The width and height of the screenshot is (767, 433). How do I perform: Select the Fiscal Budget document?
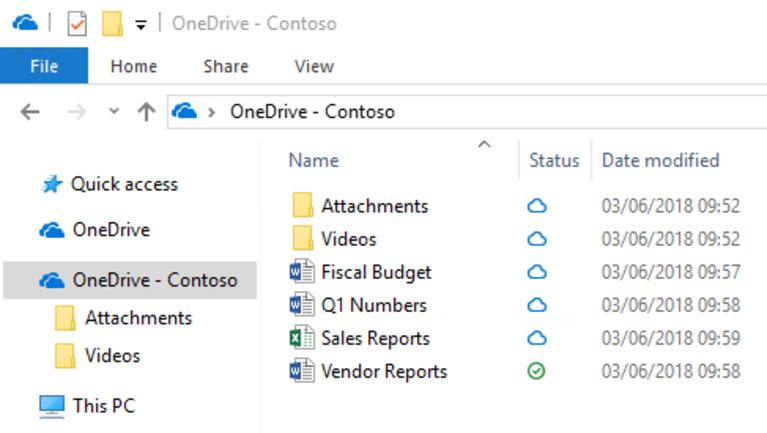coord(376,273)
